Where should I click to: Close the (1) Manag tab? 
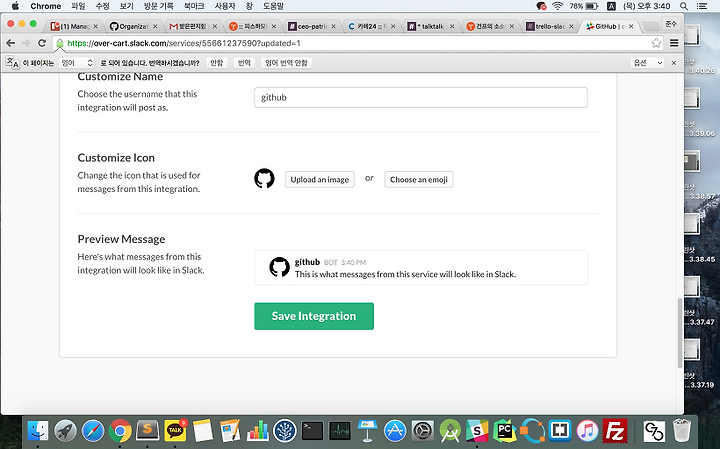click(96, 27)
